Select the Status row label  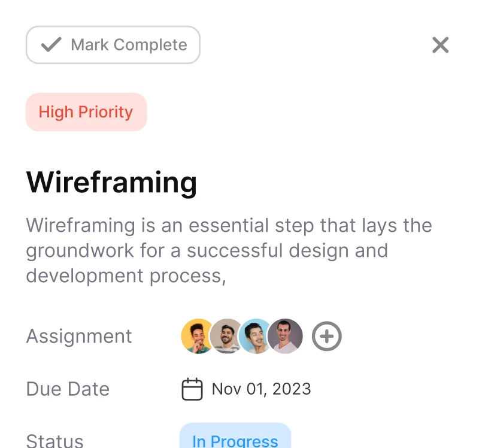pos(54,440)
